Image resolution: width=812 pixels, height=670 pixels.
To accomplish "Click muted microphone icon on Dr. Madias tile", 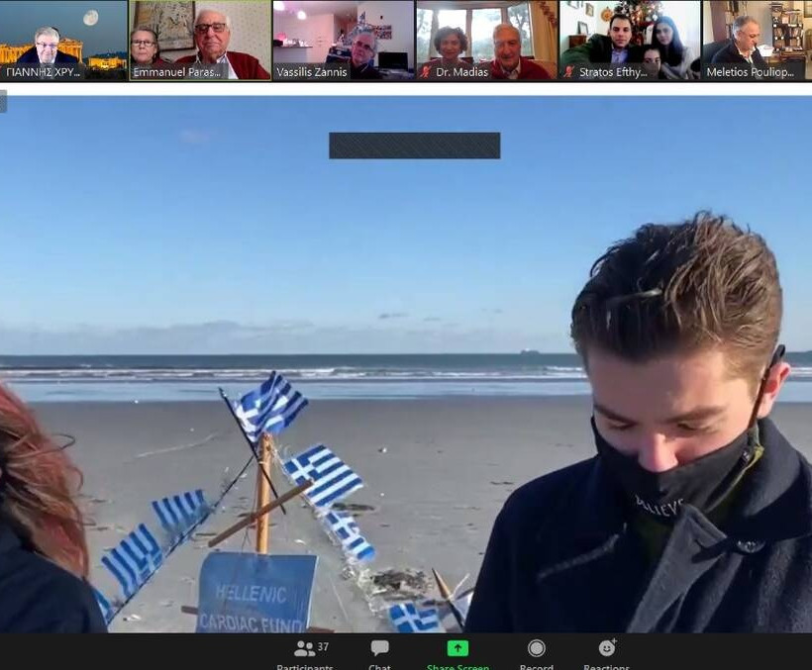I will [426, 72].
